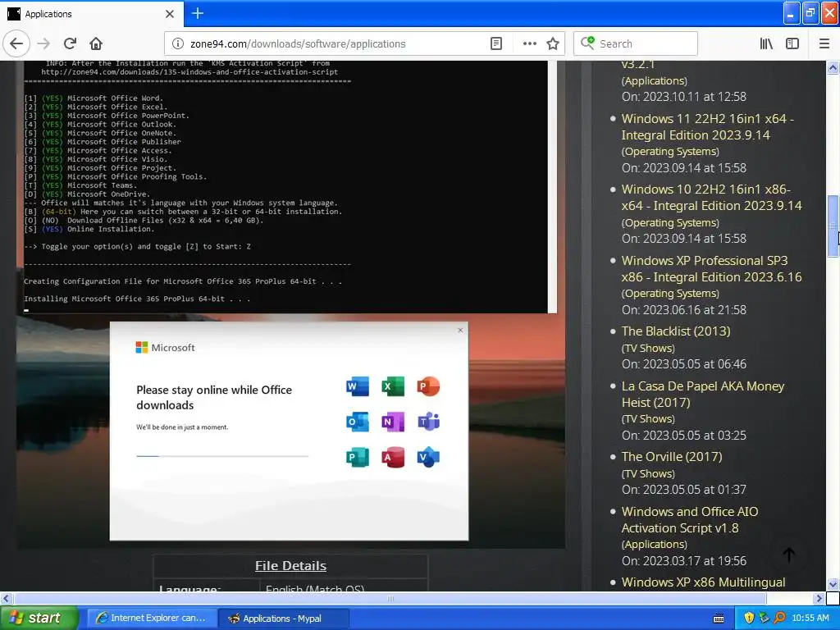Open the browser home page
The image size is (840, 630).
[96, 43]
